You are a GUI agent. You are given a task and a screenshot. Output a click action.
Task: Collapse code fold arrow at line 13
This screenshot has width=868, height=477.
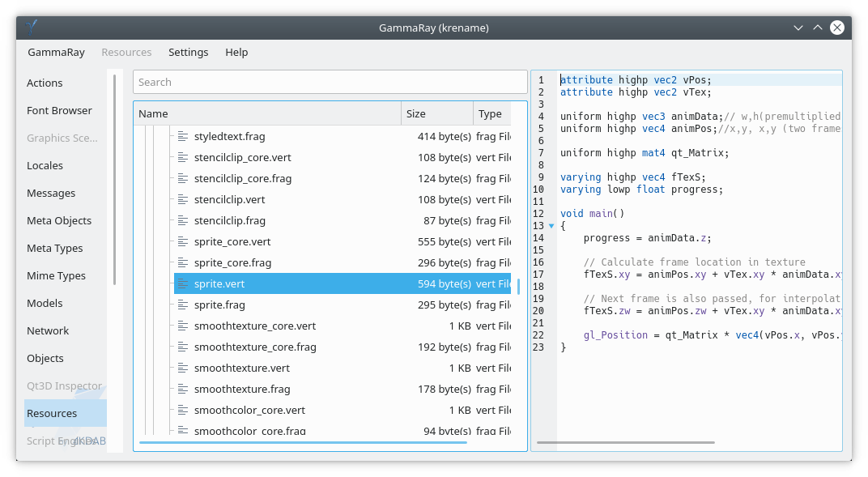click(551, 226)
